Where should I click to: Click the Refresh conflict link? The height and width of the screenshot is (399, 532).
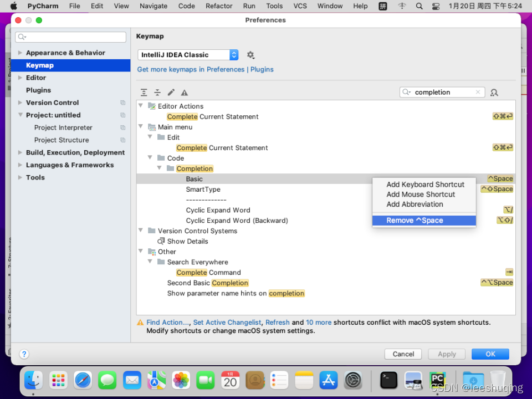coord(278,323)
